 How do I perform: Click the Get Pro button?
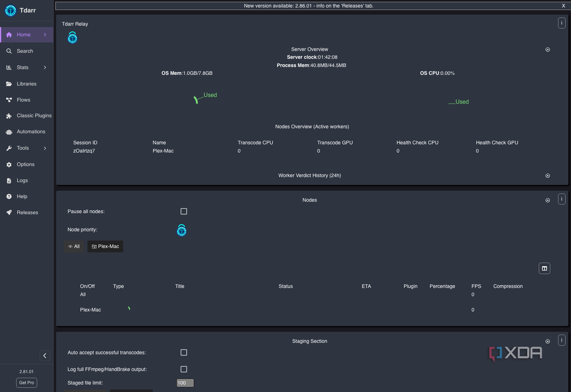pyautogui.click(x=27, y=383)
